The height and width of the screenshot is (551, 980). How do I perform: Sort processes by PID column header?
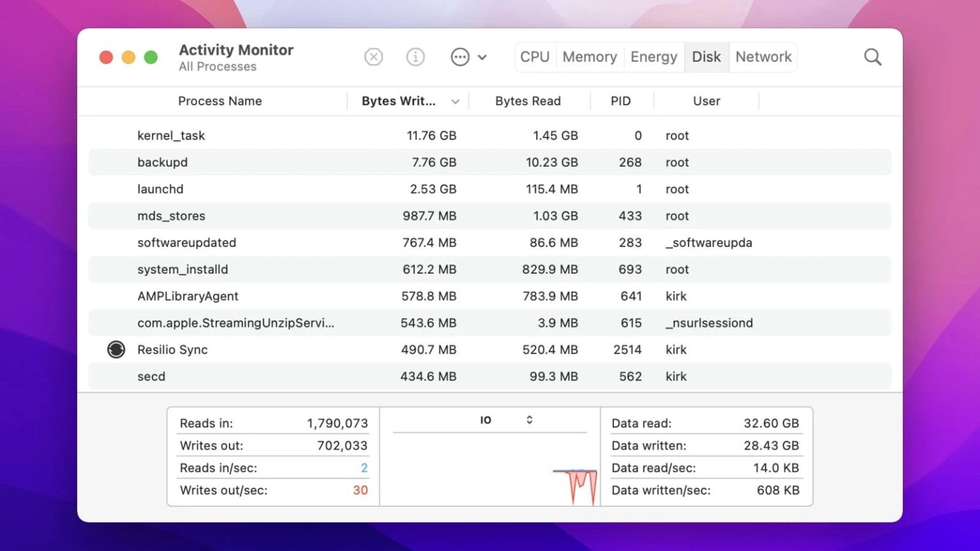click(x=620, y=101)
